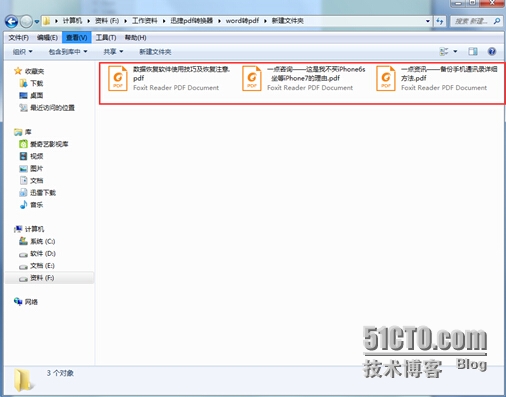The height and width of the screenshot is (397, 506).
Task: Click the 新建文件夹 toolbar button
Action: (155, 52)
